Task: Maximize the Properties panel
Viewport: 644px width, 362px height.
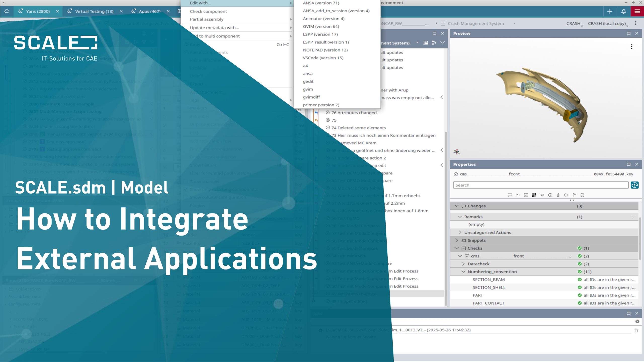Action: tap(629, 164)
